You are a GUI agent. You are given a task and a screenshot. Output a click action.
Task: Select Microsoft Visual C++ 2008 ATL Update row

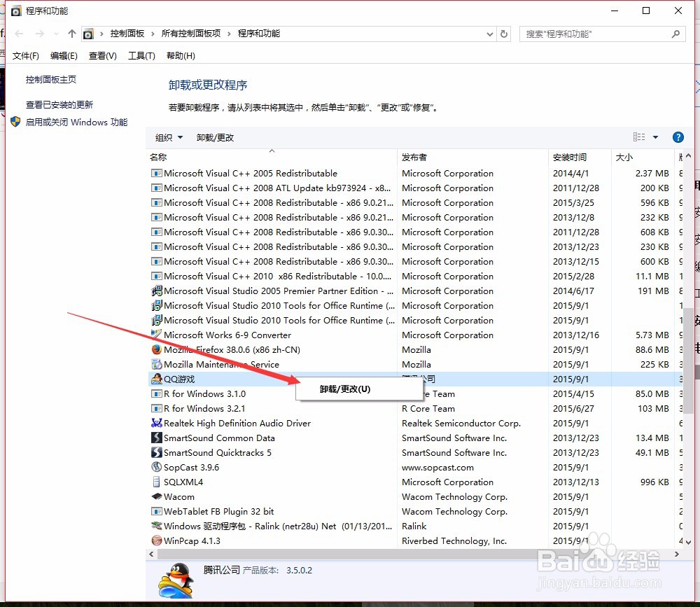tap(414, 188)
